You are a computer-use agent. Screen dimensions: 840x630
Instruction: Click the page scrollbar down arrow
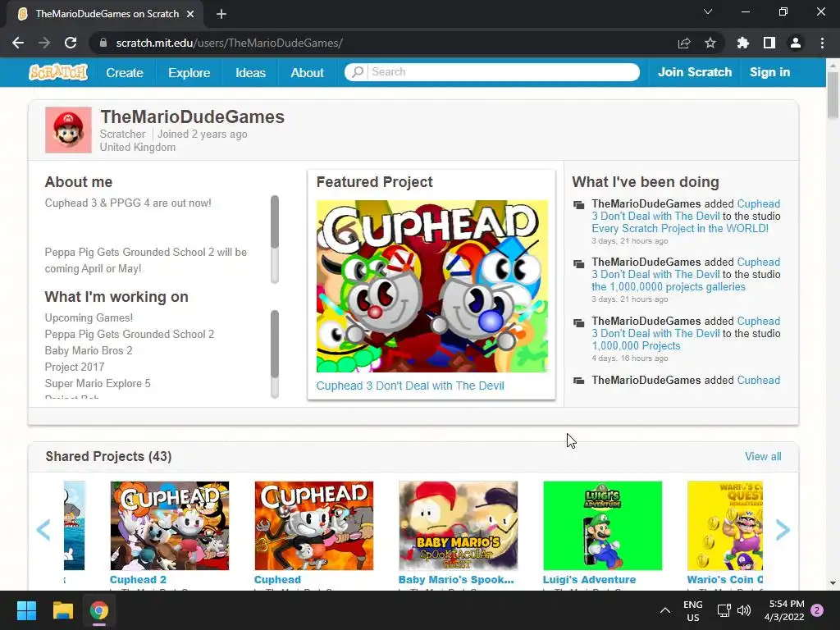pos(833,583)
